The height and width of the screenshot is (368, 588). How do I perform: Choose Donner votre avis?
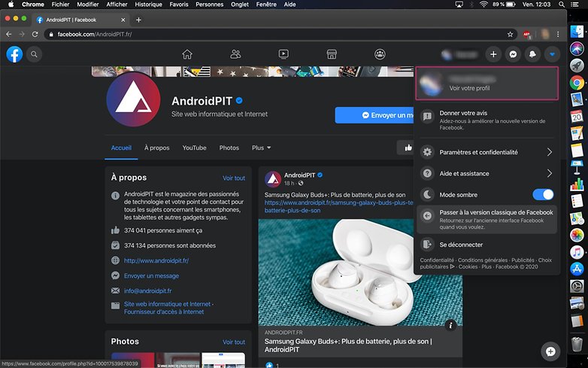coord(486,120)
